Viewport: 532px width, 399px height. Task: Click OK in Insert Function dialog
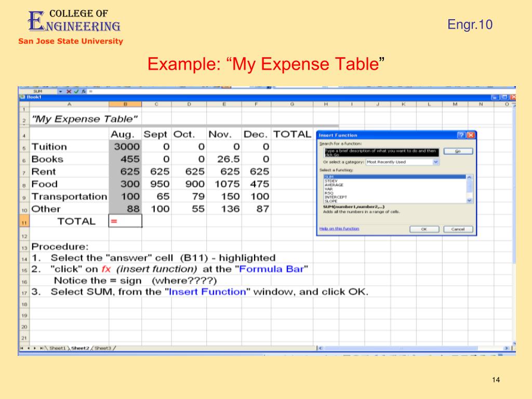pyautogui.click(x=424, y=229)
